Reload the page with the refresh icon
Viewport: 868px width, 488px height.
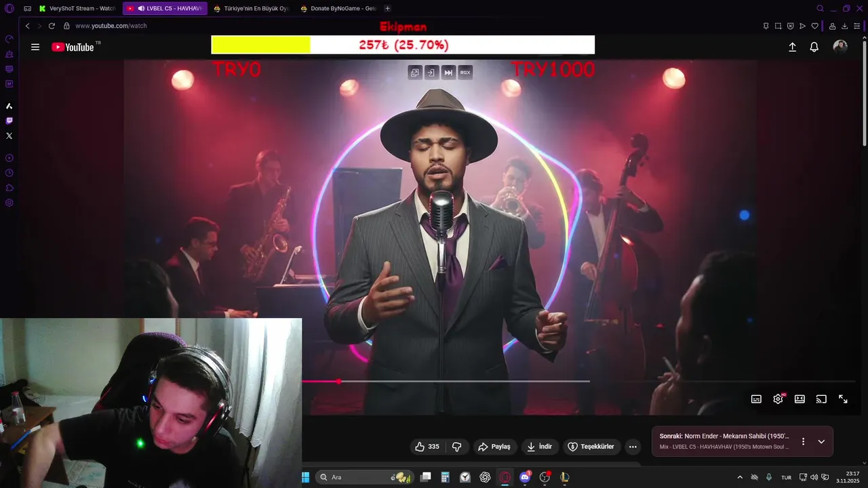tap(52, 26)
